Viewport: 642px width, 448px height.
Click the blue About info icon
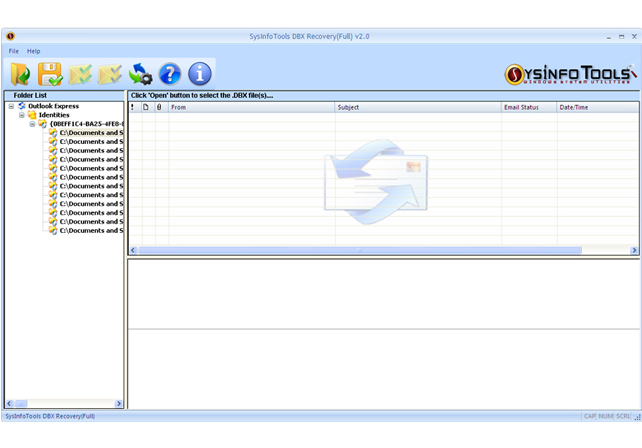(x=200, y=73)
